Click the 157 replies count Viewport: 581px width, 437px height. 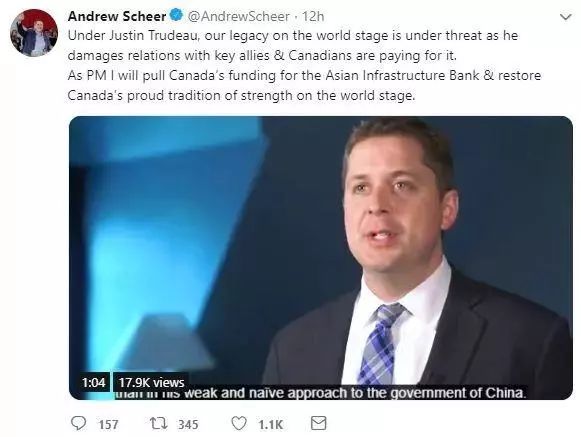pos(108,424)
